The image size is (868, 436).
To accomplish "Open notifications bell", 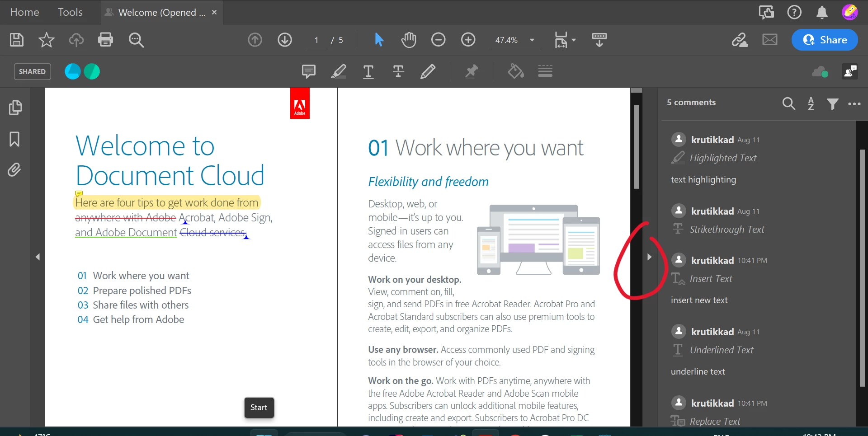I will [822, 12].
